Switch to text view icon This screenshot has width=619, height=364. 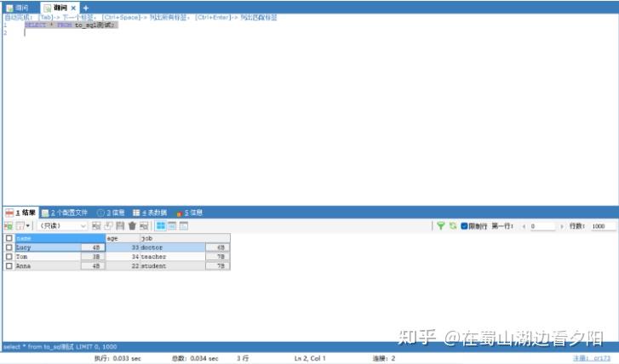click(184, 226)
